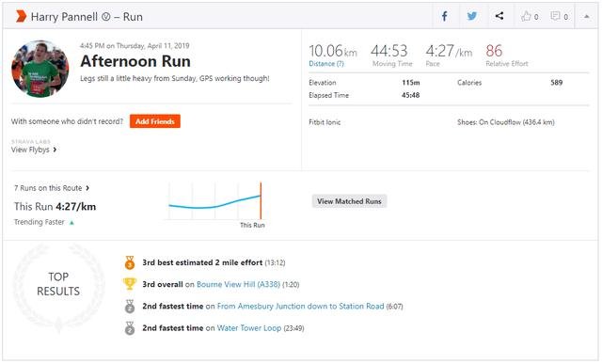Click the Distance (?) help link
602x364 pixels.
click(x=326, y=64)
